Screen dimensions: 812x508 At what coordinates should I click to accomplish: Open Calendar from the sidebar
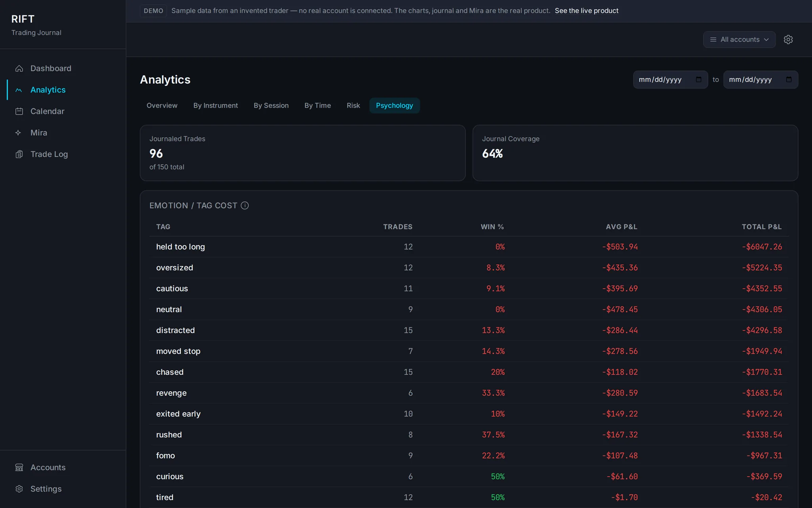pyautogui.click(x=63, y=112)
